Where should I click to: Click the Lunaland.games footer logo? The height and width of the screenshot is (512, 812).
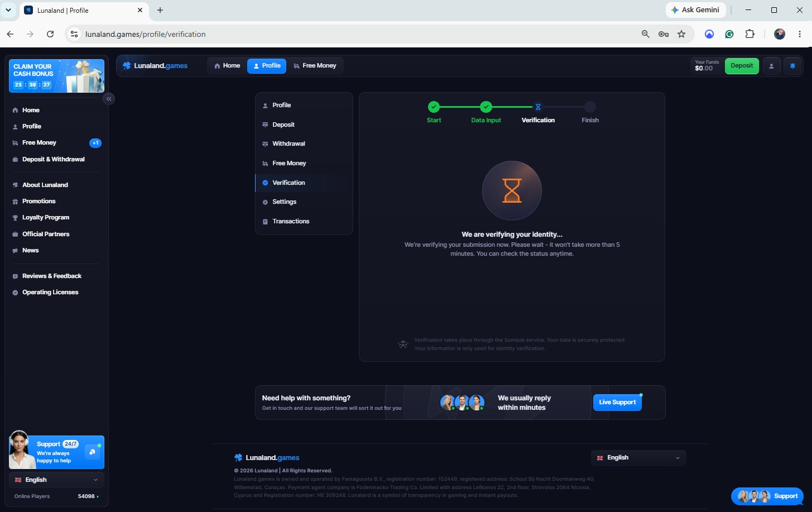pos(267,458)
